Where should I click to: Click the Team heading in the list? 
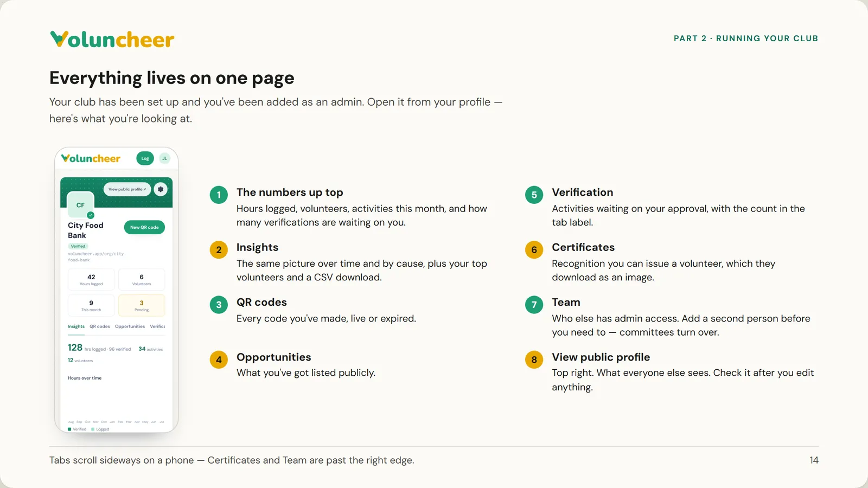(x=566, y=302)
